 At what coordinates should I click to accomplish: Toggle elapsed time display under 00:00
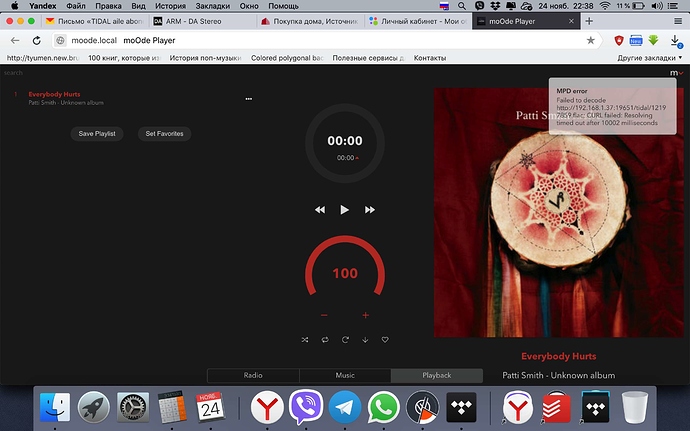click(x=348, y=158)
